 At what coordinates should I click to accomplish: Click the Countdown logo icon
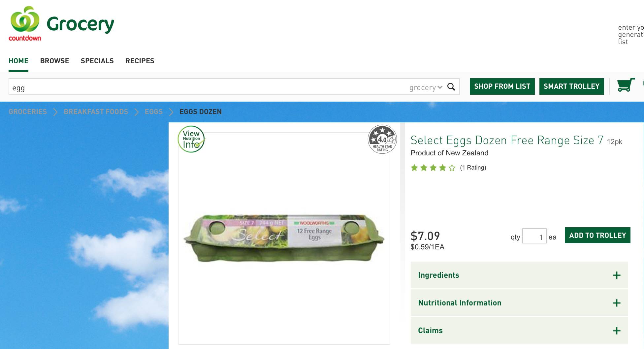coord(25,23)
